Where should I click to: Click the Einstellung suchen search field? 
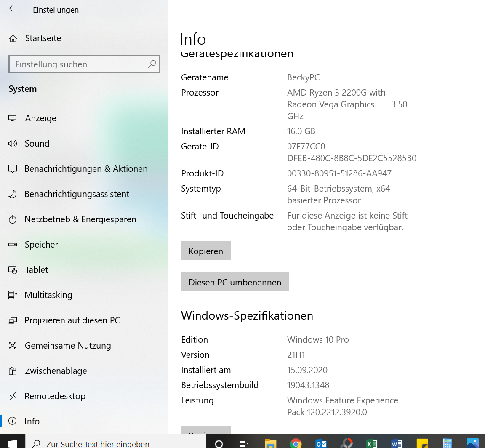(x=84, y=64)
